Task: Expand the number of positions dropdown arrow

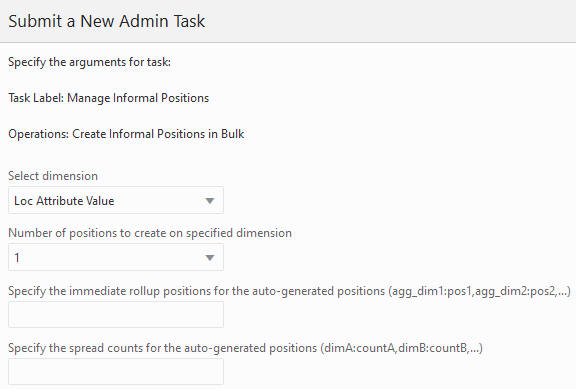Action: tap(210, 258)
